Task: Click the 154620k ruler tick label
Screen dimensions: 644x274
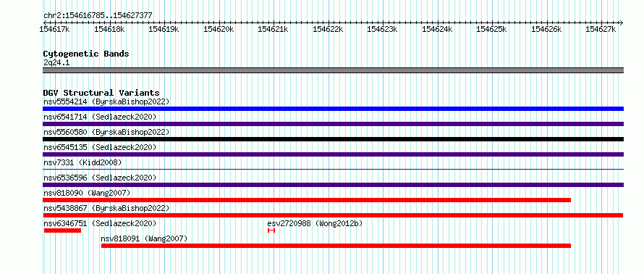Action: pos(219,29)
